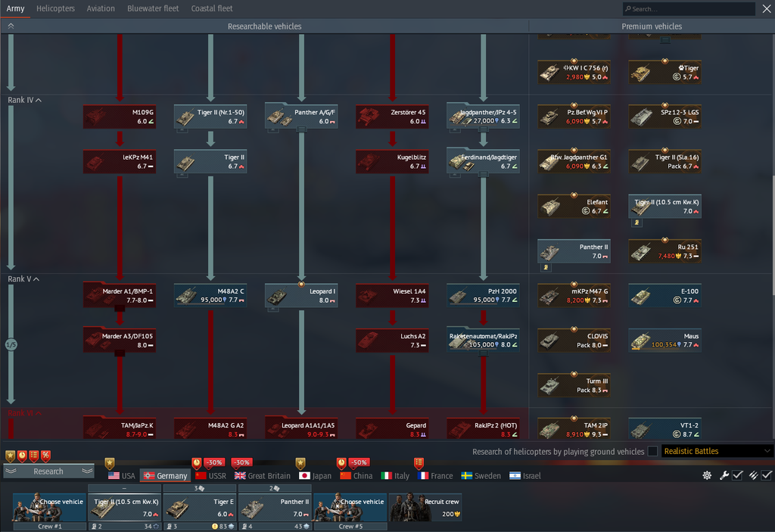Click the -30% tag above Great Britain
Screen dimensions: 775x532
click(241, 462)
